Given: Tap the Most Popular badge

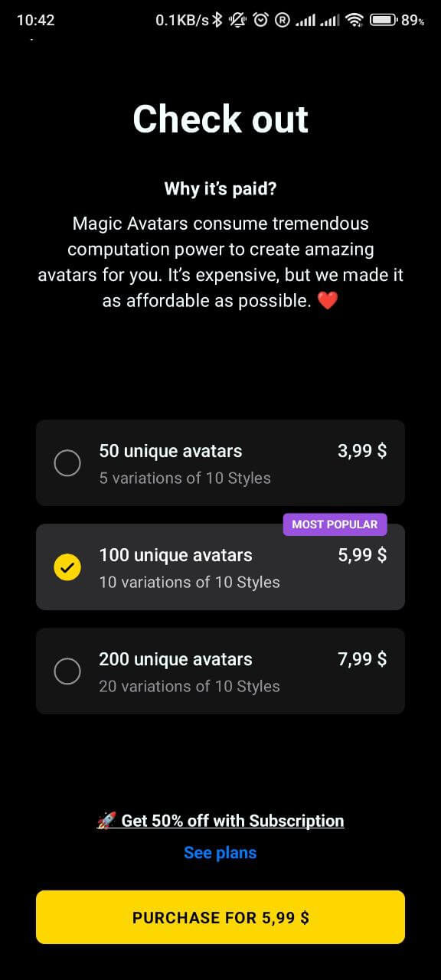Looking at the screenshot, I should [x=335, y=524].
